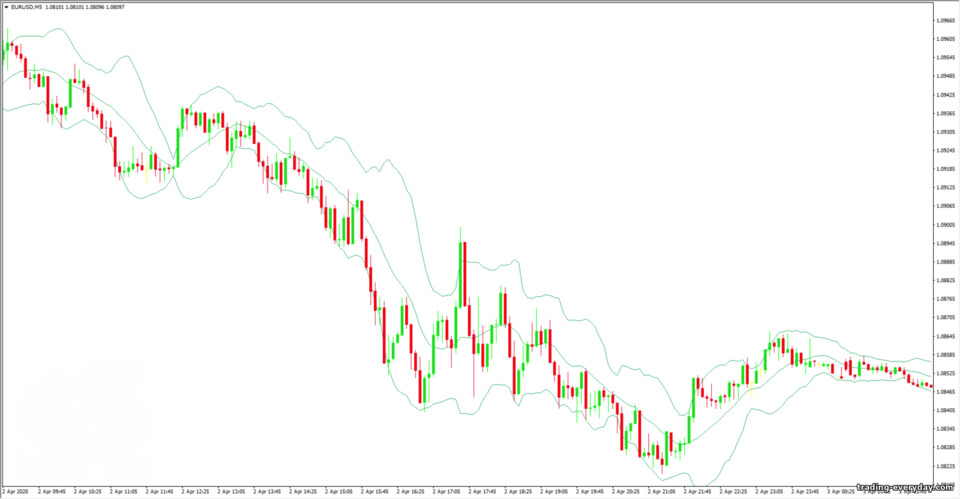Click the 1.08945 price axis label
This screenshot has width=960, height=499.
945,243
